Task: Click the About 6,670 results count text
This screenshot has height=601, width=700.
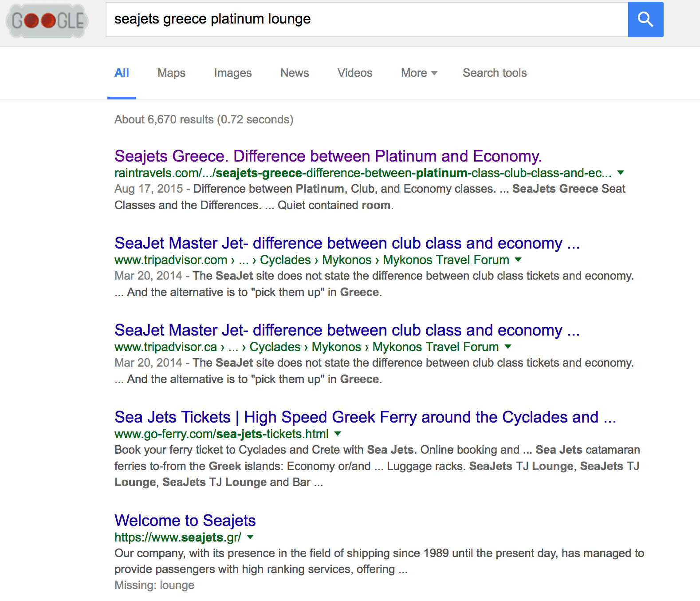Action: tap(204, 119)
